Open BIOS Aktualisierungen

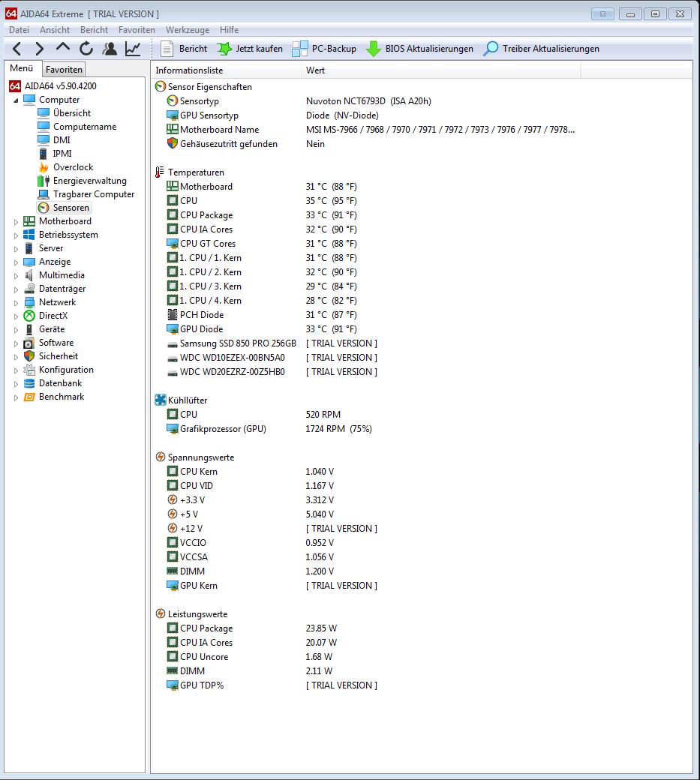click(x=419, y=49)
